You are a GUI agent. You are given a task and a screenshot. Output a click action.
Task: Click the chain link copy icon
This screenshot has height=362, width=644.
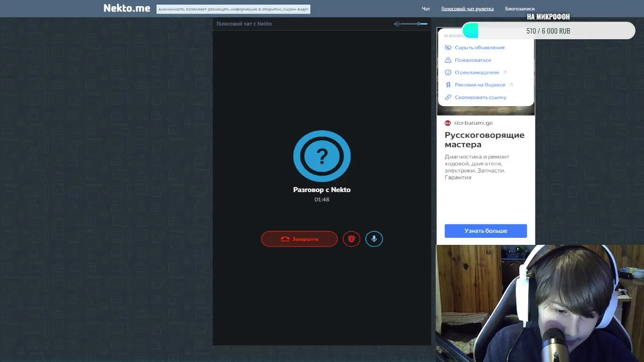[x=448, y=98]
